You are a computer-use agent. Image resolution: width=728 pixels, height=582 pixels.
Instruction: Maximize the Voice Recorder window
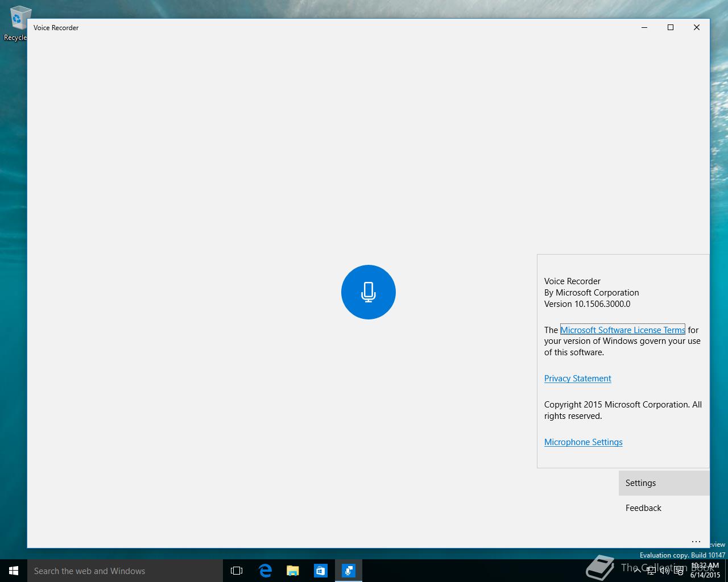[671, 27]
